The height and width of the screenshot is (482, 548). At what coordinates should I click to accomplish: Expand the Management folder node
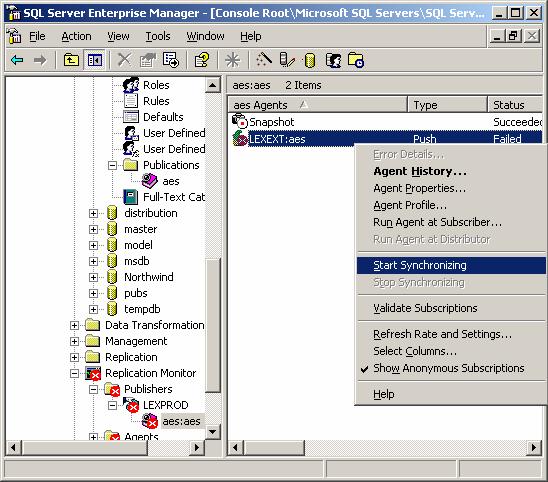point(74,341)
